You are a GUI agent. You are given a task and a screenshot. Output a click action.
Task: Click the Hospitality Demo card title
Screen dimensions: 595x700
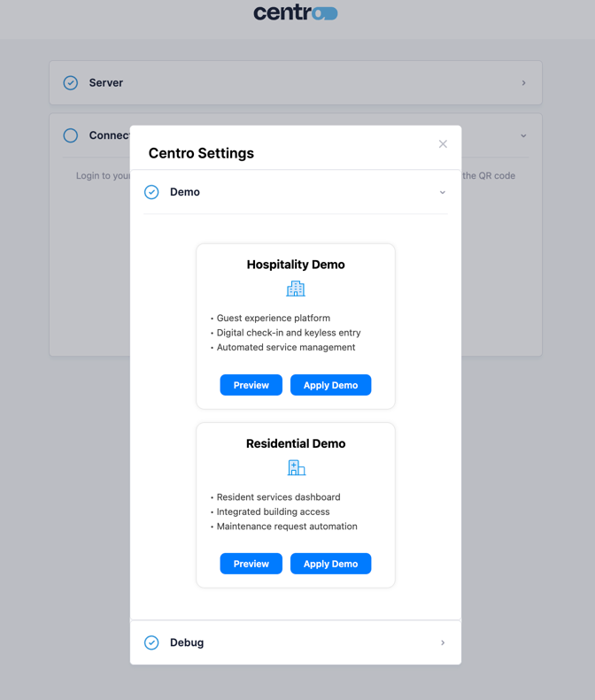point(296,265)
